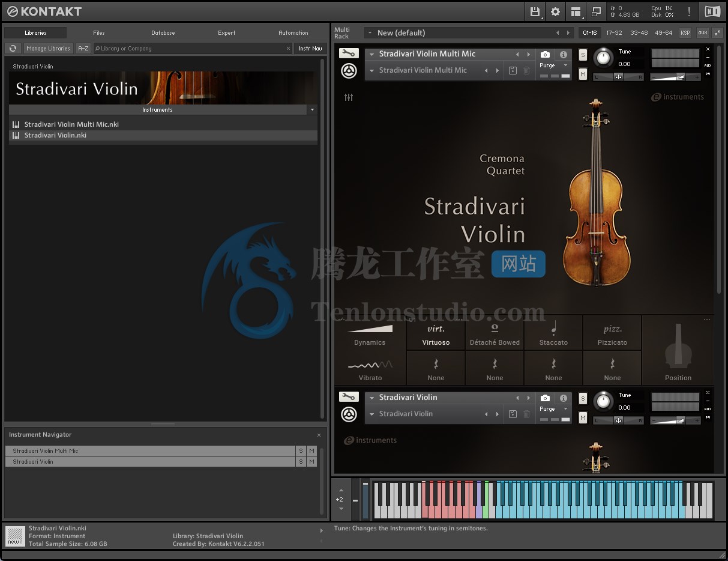Switch to the Database tab

(x=163, y=33)
